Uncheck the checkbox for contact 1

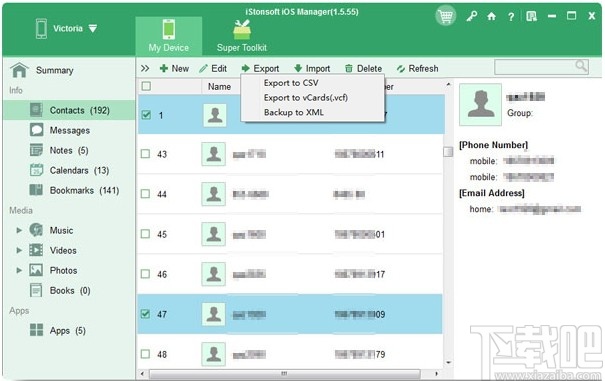[x=146, y=115]
